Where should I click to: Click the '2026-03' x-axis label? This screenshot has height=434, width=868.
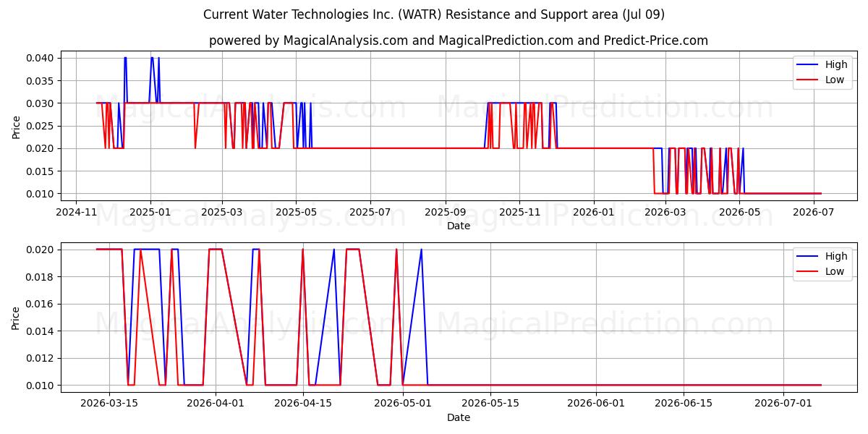665,213
